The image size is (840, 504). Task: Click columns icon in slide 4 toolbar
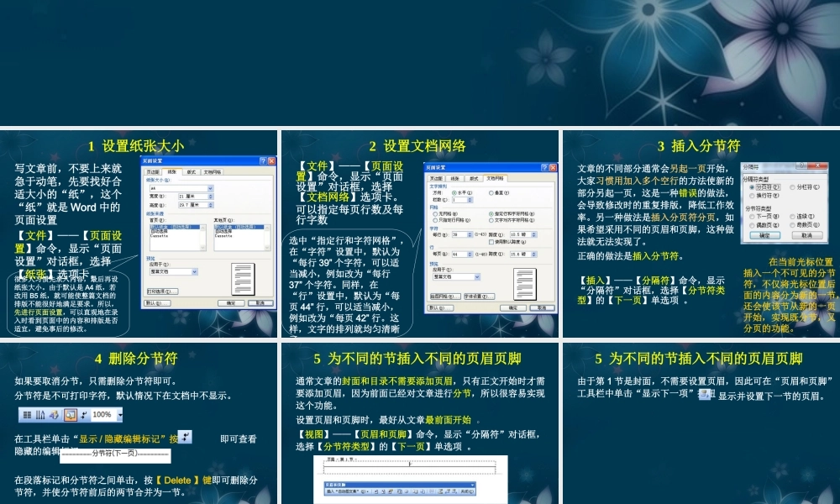pyautogui.click(x=40, y=415)
